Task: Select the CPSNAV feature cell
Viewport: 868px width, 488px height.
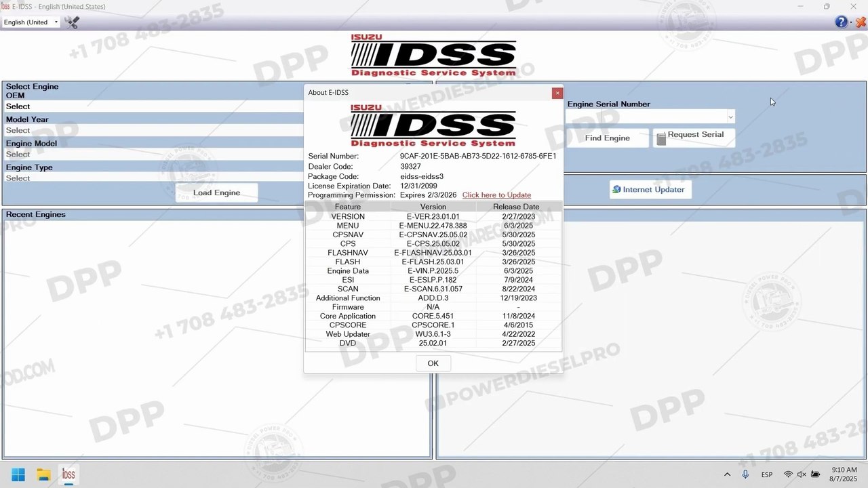Action: tap(348, 235)
